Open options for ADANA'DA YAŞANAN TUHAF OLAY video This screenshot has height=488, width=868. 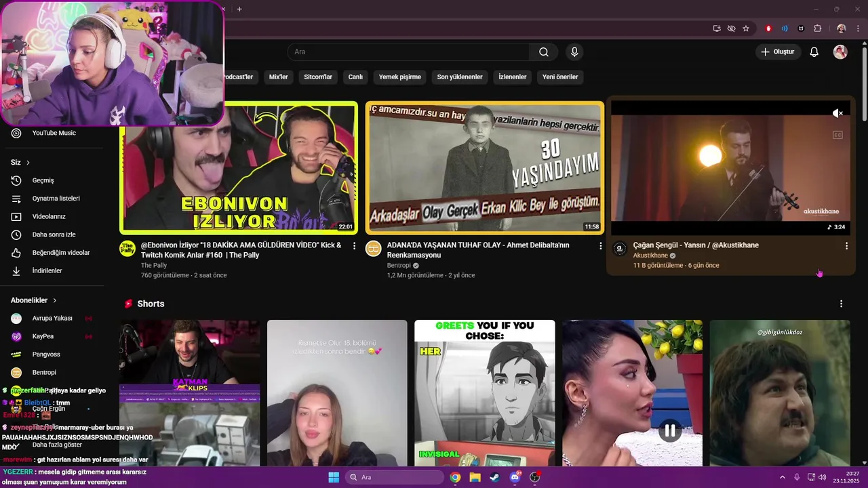click(600, 246)
